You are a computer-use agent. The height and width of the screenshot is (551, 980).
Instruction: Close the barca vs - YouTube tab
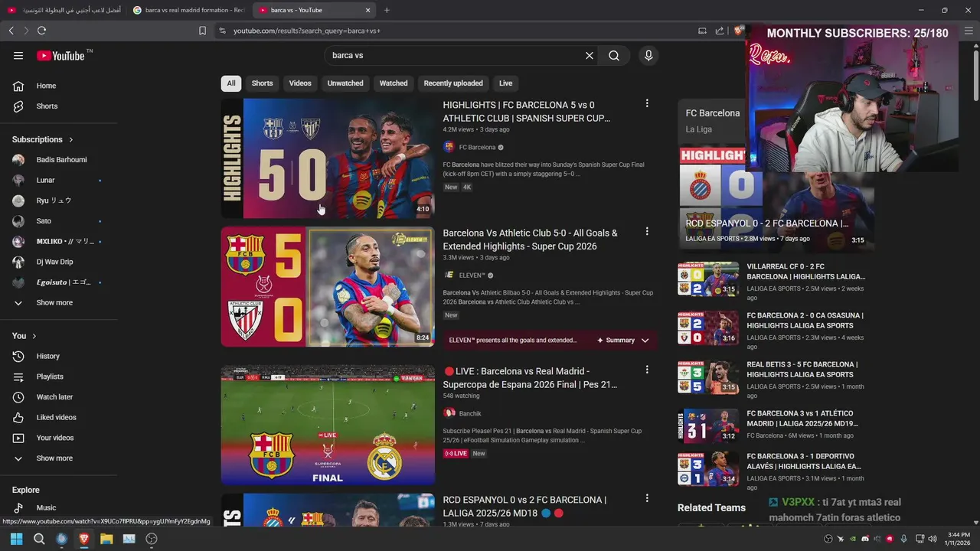(x=367, y=10)
